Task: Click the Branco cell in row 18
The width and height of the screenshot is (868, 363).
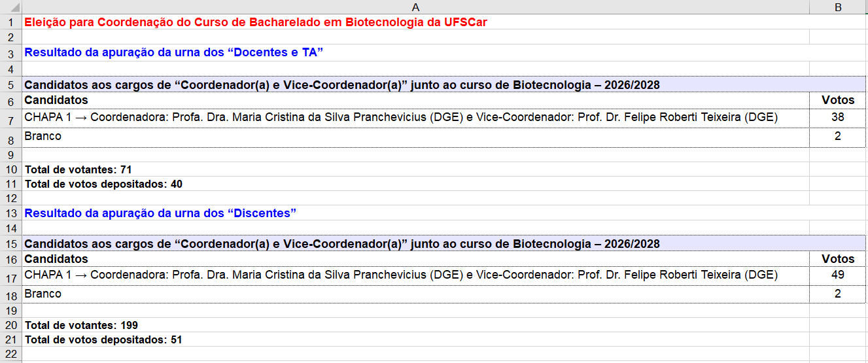Action: (x=415, y=295)
